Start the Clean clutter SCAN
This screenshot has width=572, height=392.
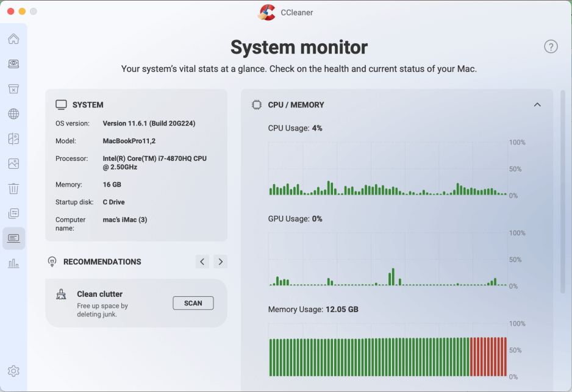[193, 303]
